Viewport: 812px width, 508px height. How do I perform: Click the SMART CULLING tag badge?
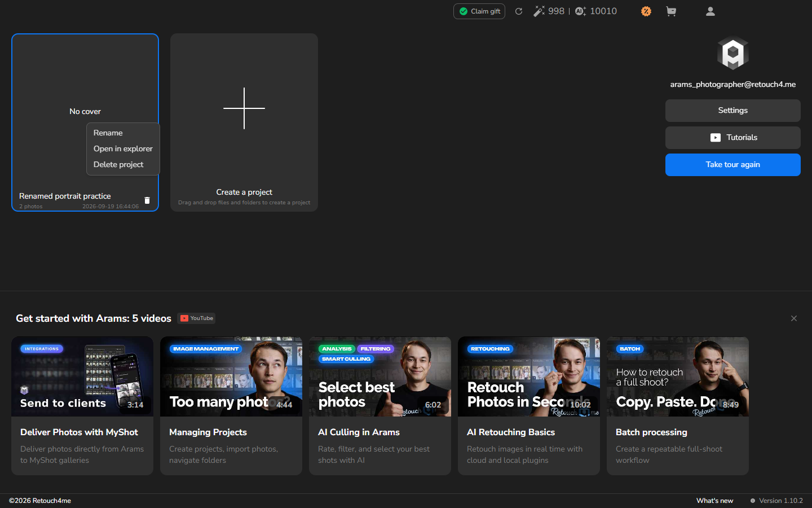tap(346, 359)
